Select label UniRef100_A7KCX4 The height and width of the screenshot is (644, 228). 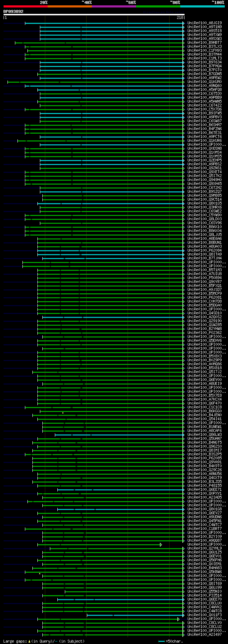[x=204, y=400]
